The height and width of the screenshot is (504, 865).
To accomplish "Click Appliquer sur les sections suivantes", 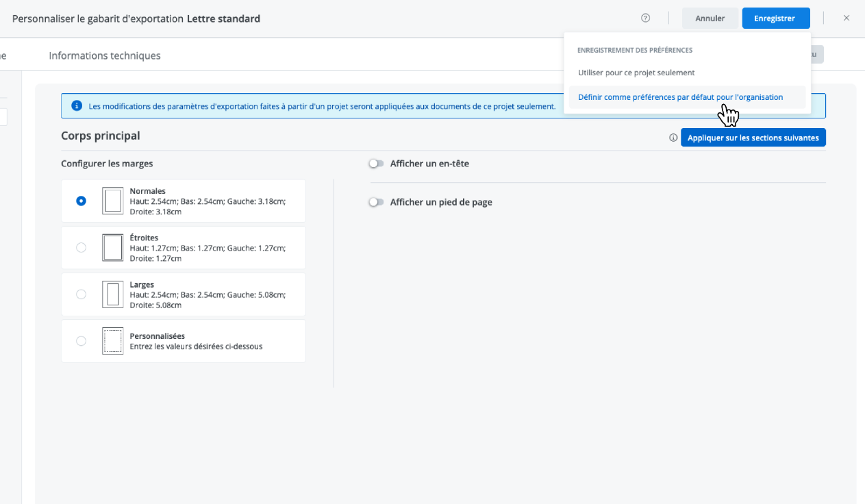I will (x=753, y=138).
